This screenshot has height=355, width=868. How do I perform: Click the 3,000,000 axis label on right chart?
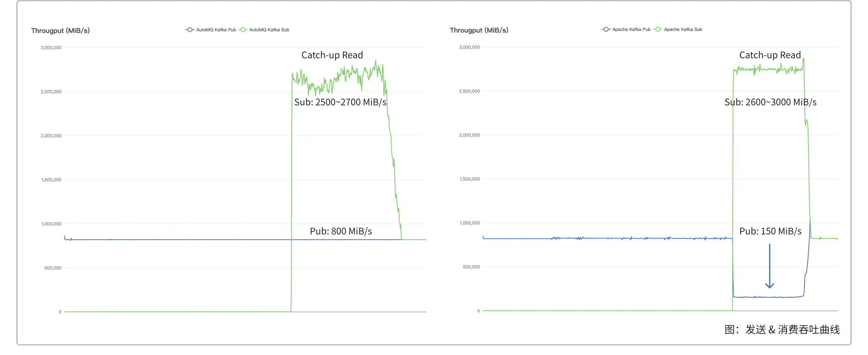469,47
